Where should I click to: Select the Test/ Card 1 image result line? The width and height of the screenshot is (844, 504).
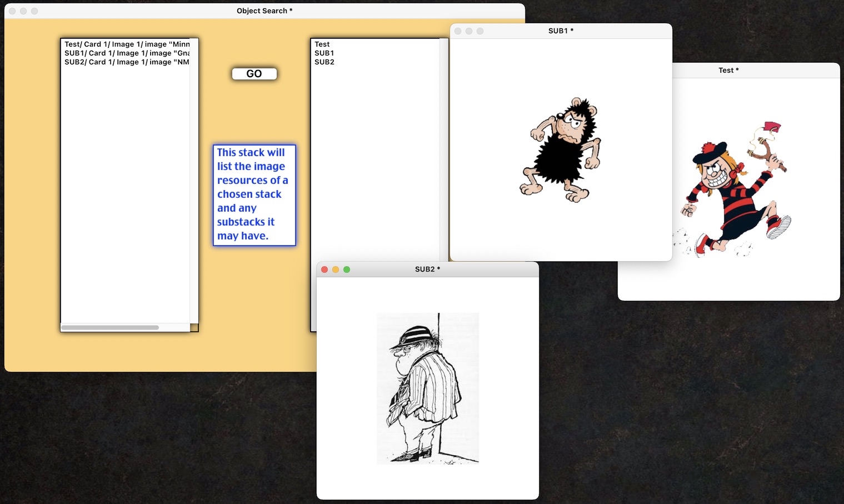coord(127,44)
